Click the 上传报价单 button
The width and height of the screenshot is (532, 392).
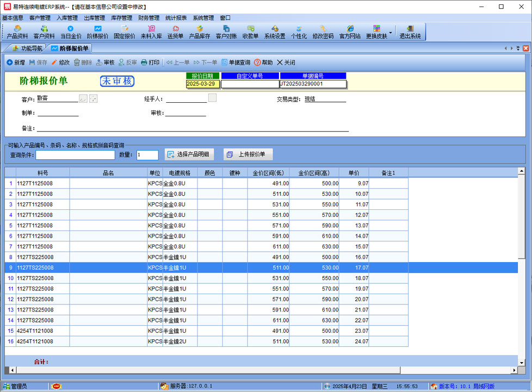click(x=248, y=154)
